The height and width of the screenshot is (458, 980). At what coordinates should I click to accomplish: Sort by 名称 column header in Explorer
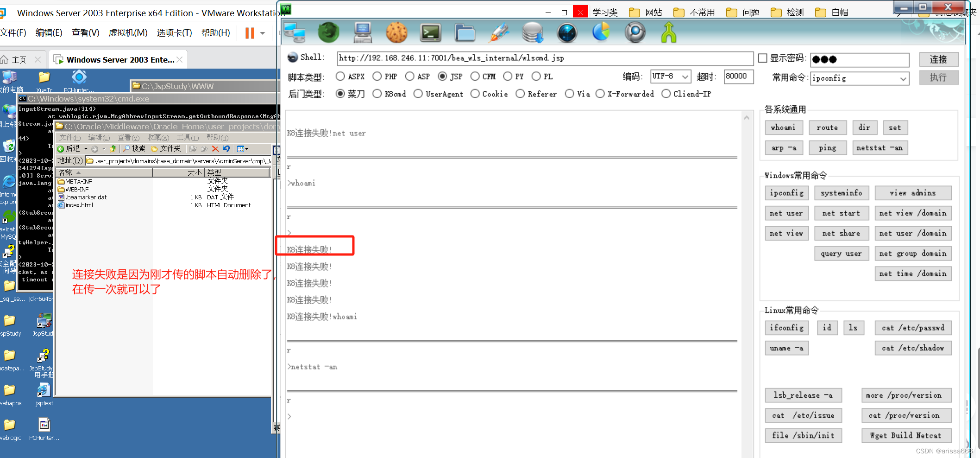[x=104, y=172]
